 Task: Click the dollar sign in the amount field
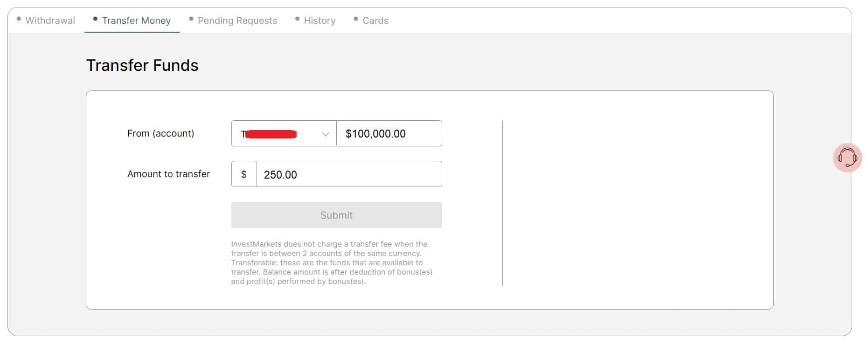(243, 174)
